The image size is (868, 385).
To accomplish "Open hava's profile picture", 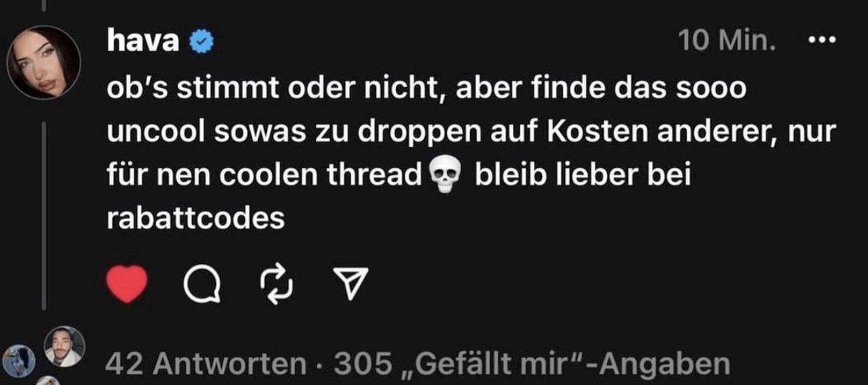I will pyautogui.click(x=44, y=63).
